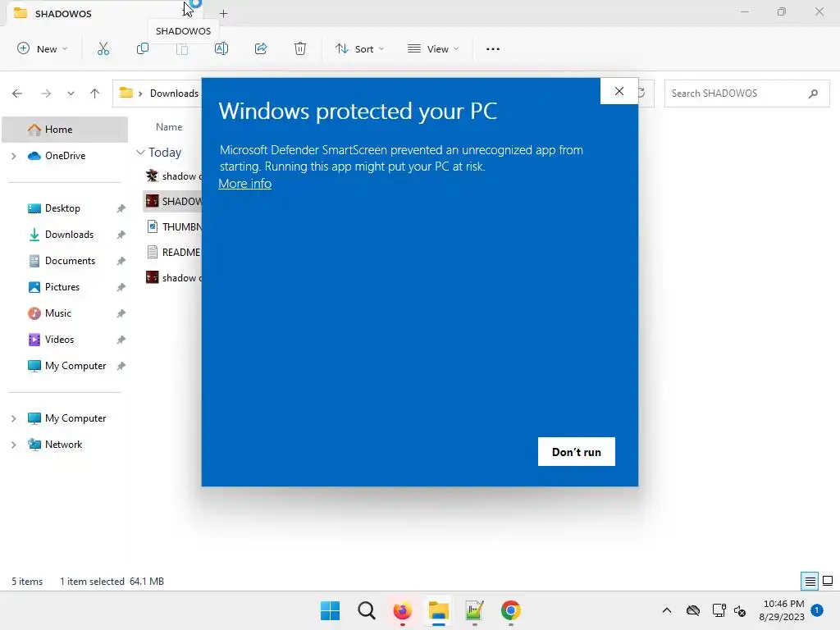
Task: Add a new tab with plus
Action: (x=223, y=14)
